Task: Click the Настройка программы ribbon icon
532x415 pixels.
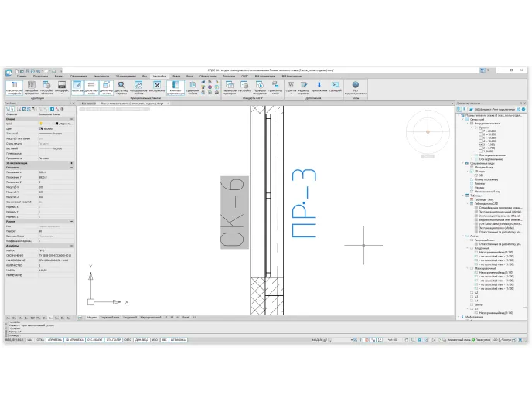Action: pos(32,87)
